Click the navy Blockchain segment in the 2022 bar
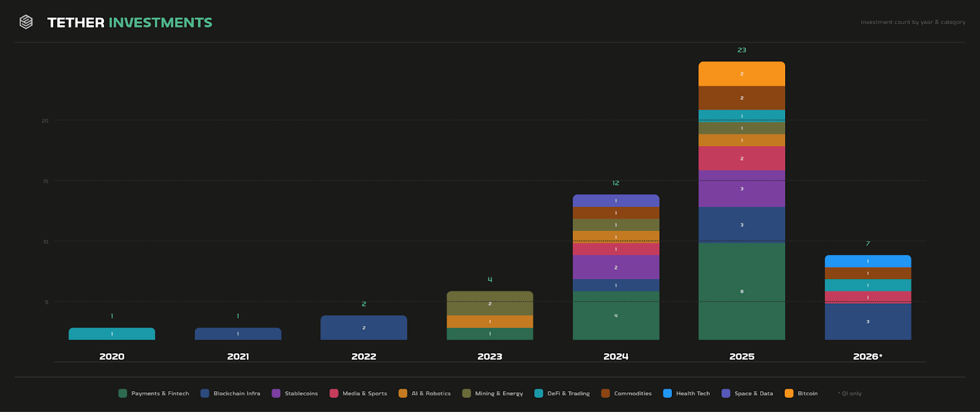 [x=364, y=328]
